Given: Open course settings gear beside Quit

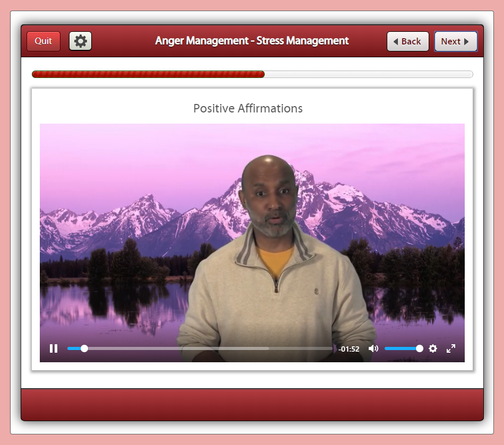Looking at the screenshot, I should [x=81, y=41].
